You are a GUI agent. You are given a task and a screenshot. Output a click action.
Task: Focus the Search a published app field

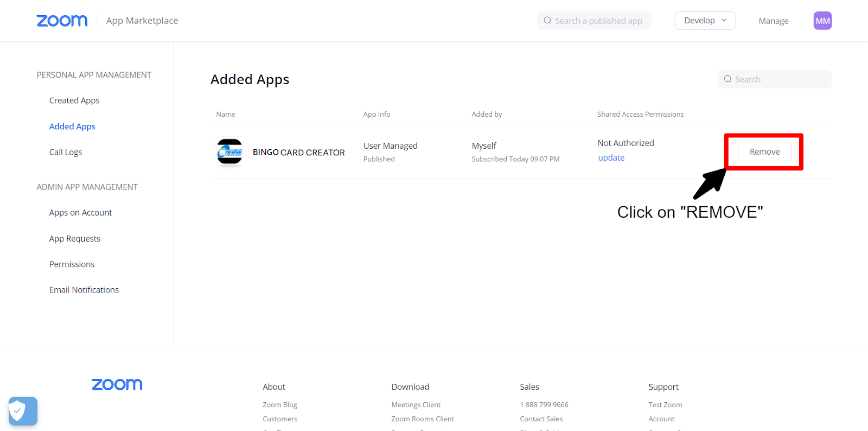tap(594, 21)
